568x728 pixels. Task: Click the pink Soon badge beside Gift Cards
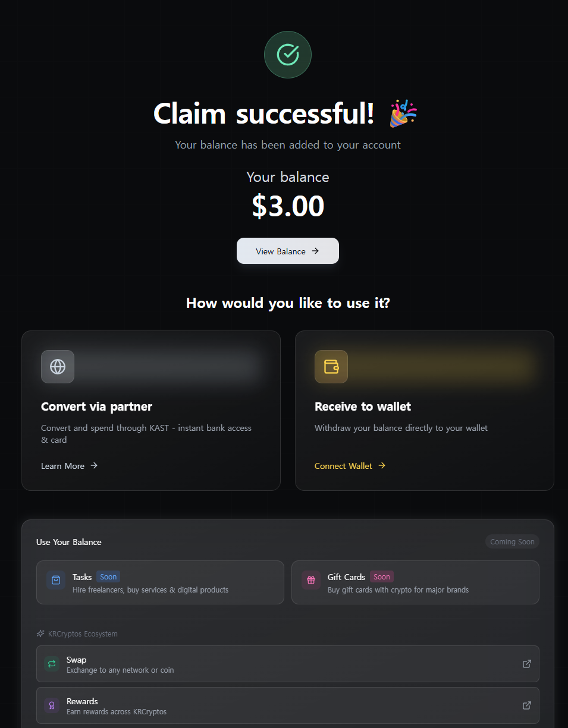pos(382,576)
